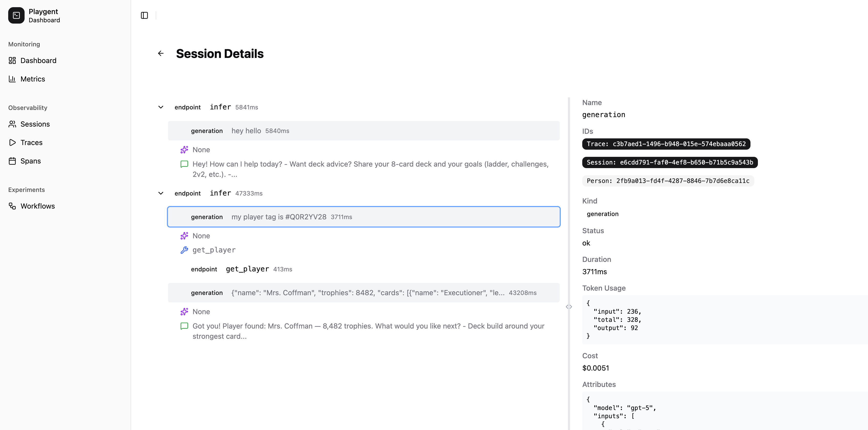This screenshot has height=430, width=868.
Task: Select the Traces play icon
Action: pos(12,142)
